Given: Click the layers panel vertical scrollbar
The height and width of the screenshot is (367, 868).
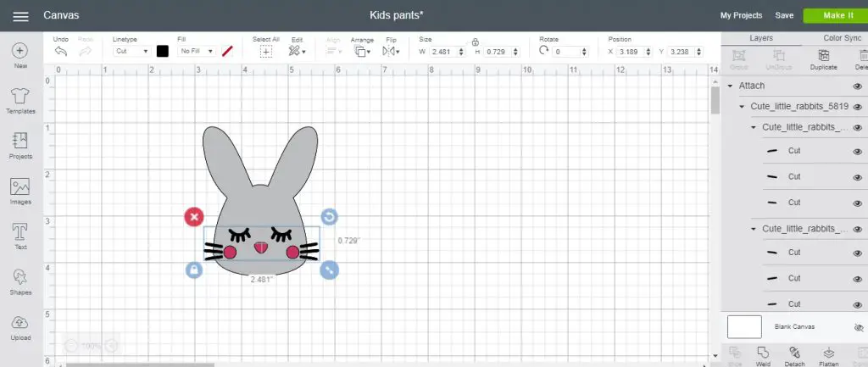Looking at the screenshot, I should point(715,101).
